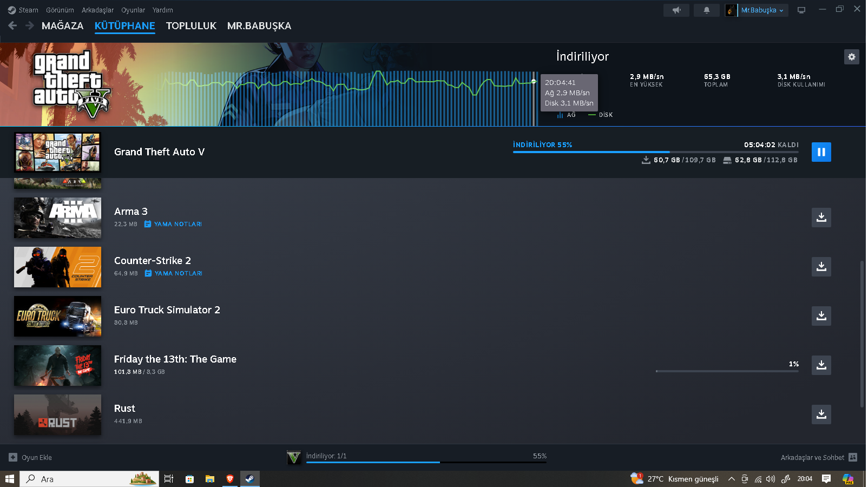
Task: Click Oyun Ekle to add a game
Action: pos(30,457)
